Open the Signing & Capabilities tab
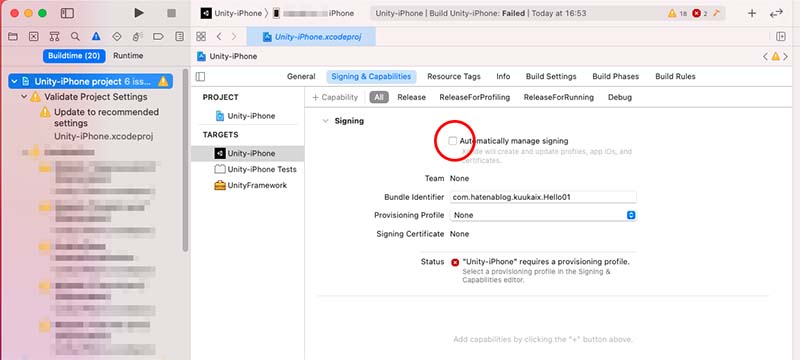The width and height of the screenshot is (800, 360). click(x=371, y=76)
